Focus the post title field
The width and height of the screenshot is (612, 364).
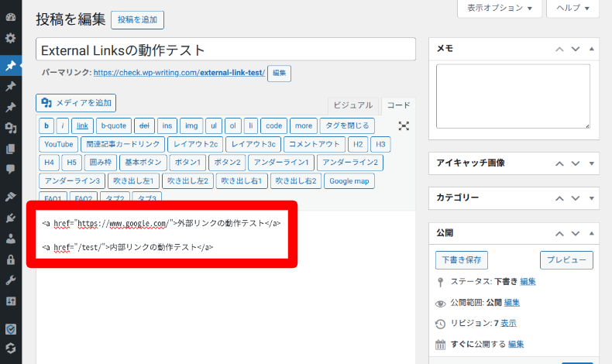click(225, 50)
